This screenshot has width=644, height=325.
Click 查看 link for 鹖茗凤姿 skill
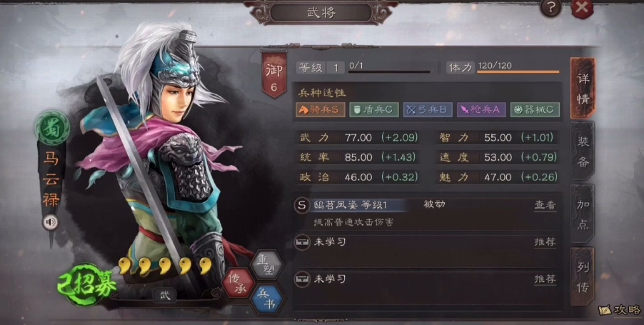(x=545, y=205)
